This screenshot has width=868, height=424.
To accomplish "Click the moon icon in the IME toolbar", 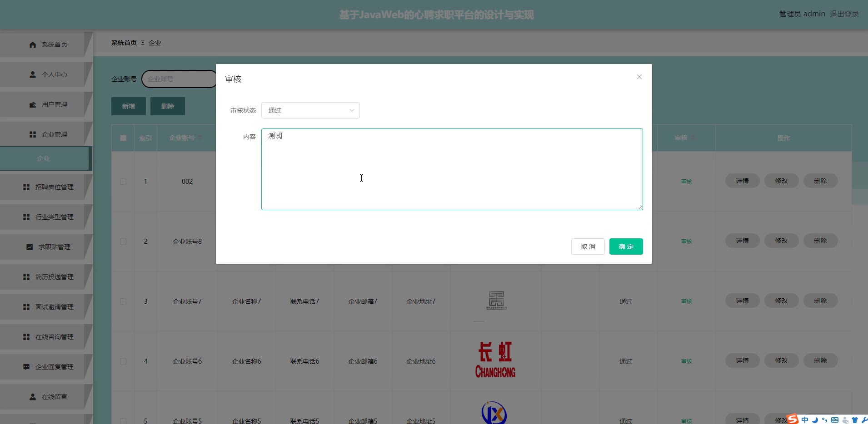I will 815,420.
